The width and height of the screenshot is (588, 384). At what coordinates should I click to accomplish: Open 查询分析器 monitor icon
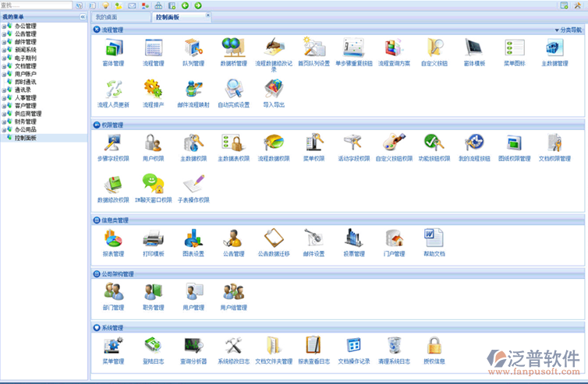(x=193, y=345)
